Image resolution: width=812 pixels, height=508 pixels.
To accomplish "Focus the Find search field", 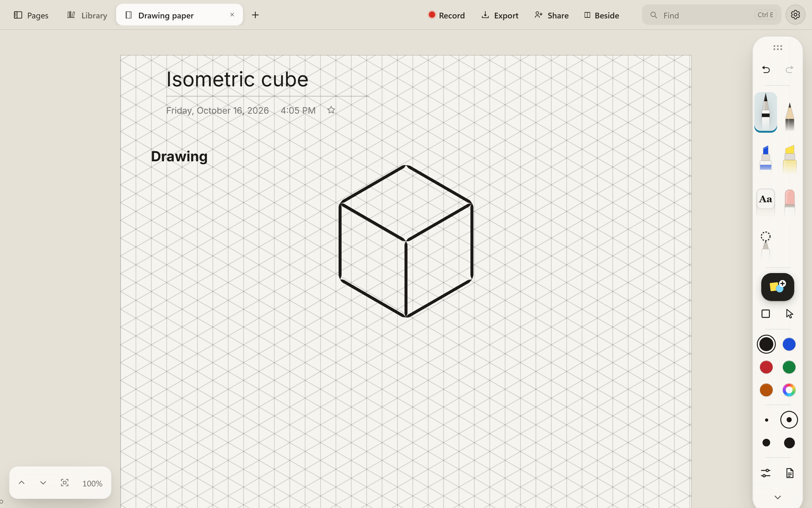I will (711, 15).
